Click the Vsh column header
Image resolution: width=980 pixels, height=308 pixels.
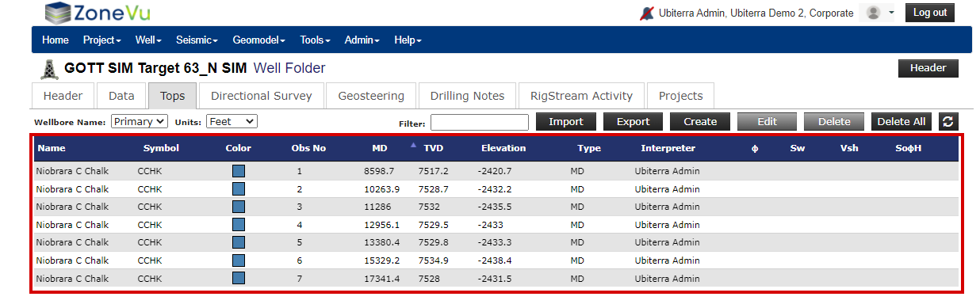coord(849,148)
